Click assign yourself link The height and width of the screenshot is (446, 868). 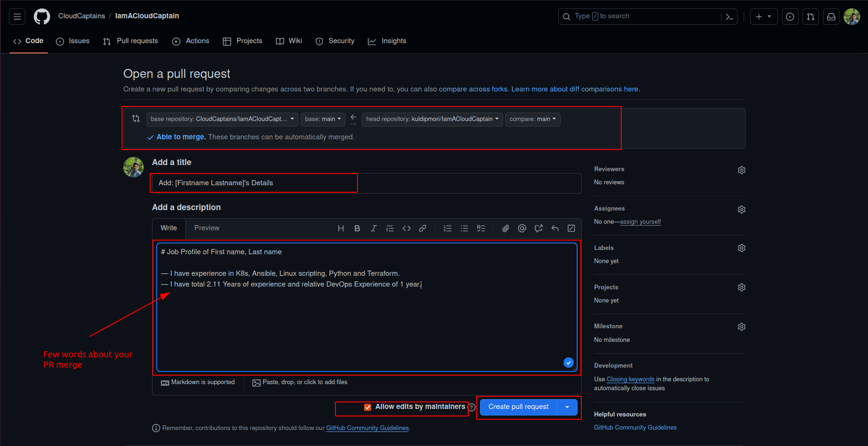(x=640, y=222)
